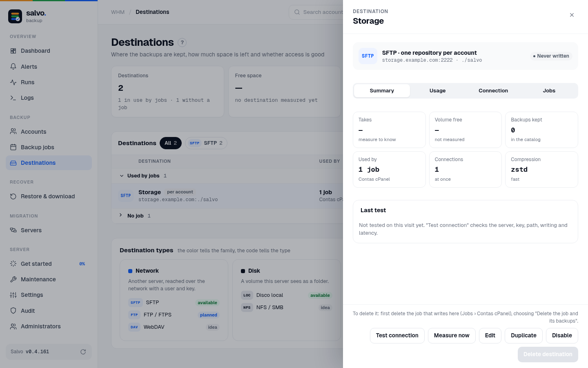Switch to the Jobs tab
This screenshot has width=588, height=368.
click(x=549, y=91)
